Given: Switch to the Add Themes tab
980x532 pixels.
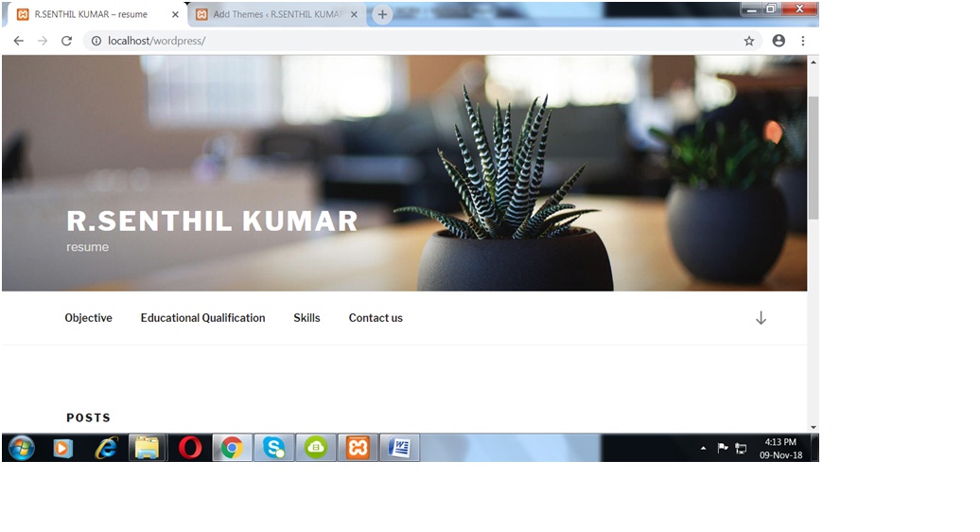Looking at the screenshot, I should pos(270,14).
